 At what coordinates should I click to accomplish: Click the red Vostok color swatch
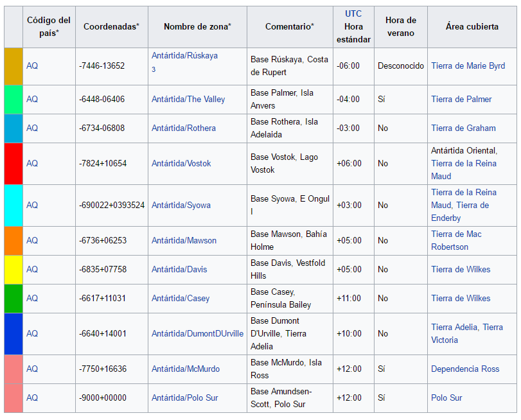point(13,163)
